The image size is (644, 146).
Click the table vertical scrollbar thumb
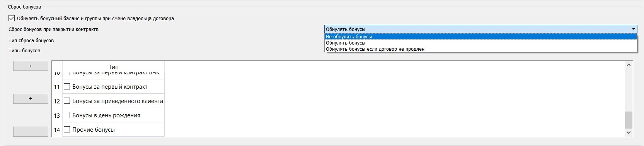tap(629, 120)
